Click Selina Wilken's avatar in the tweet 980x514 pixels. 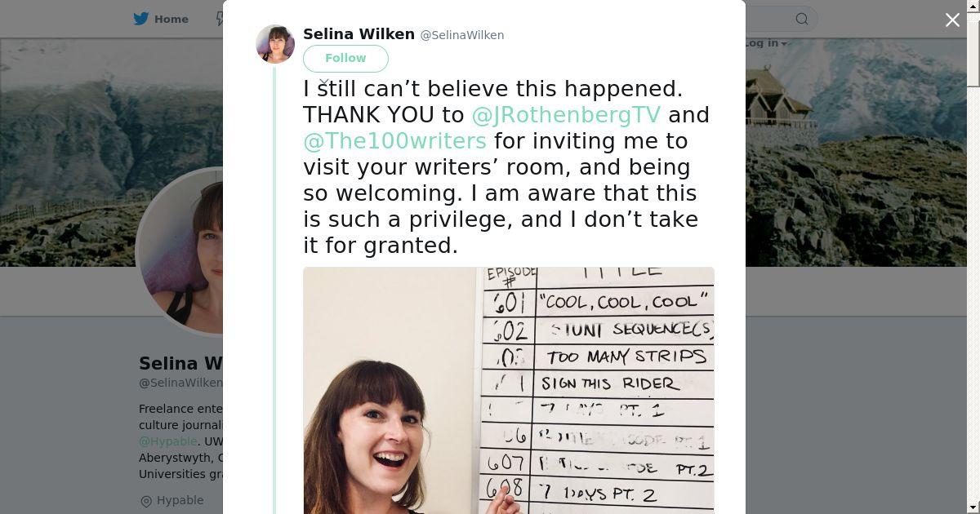(275, 44)
